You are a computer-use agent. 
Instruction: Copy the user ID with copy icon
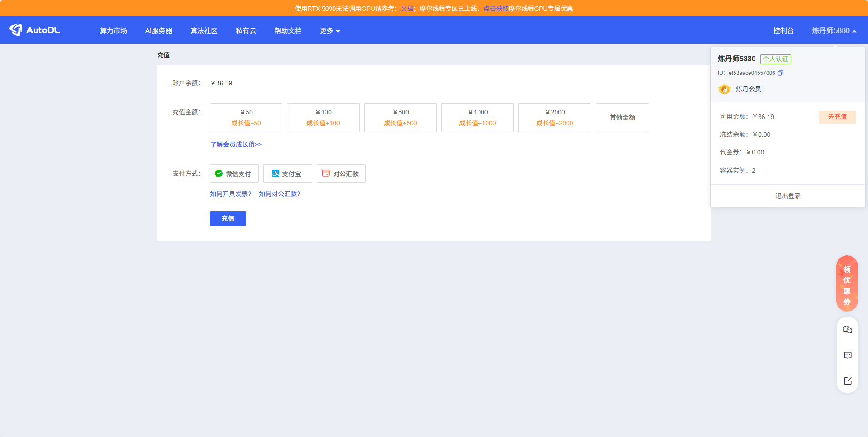(x=780, y=73)
